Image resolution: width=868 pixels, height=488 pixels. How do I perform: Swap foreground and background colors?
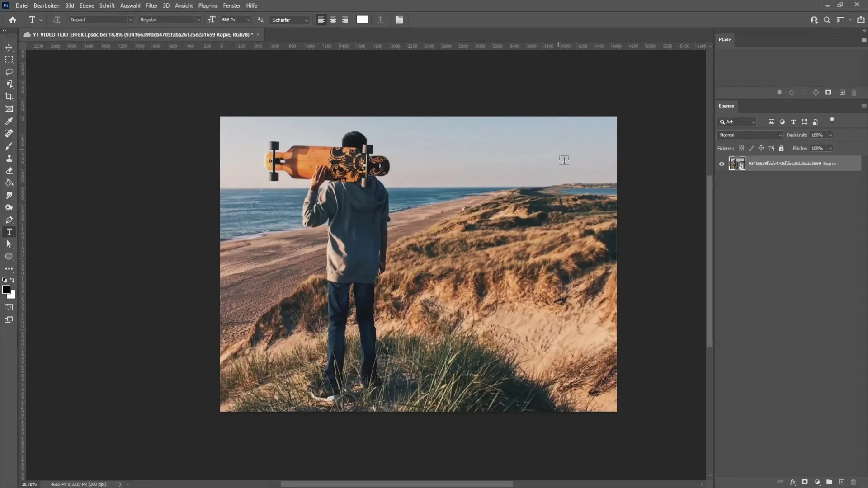click(13, 280)
